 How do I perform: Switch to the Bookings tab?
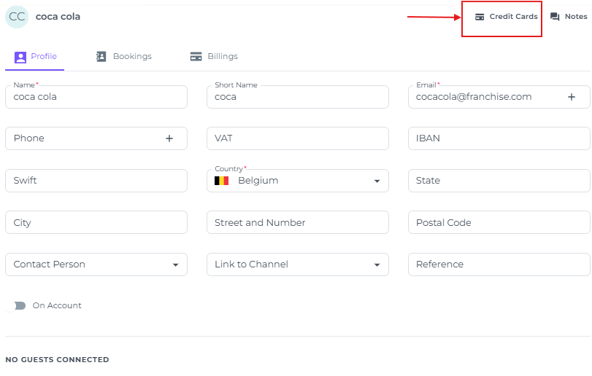pyautogui.click(x=124, y=57)
